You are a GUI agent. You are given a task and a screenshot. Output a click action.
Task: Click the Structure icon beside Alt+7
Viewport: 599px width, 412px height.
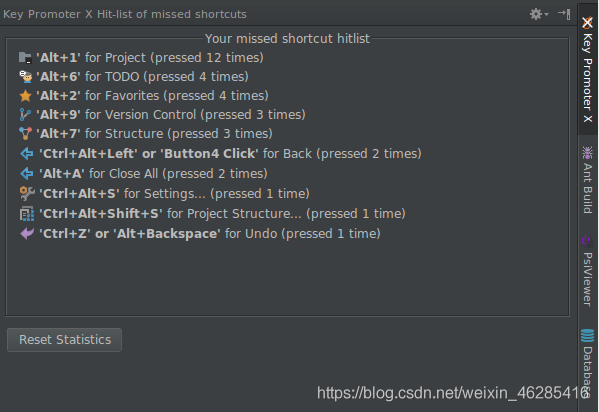[25, 134]
